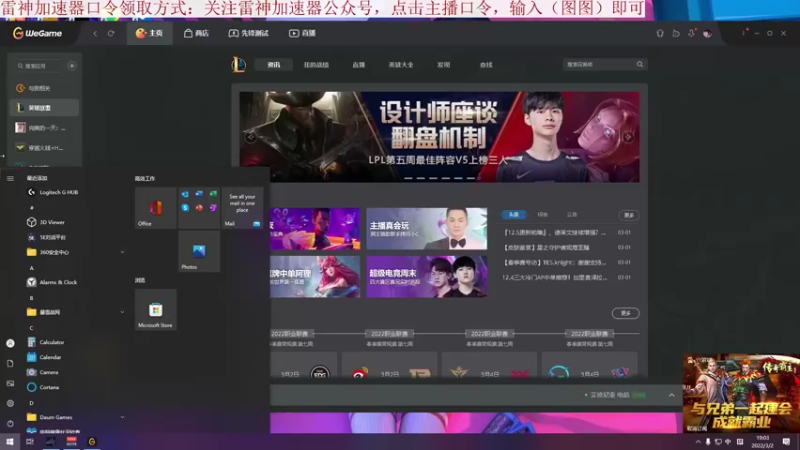Switch to the 先锋测试 tab
The height and width of the screenshot is (450, 800).
(x=248, y=33)
